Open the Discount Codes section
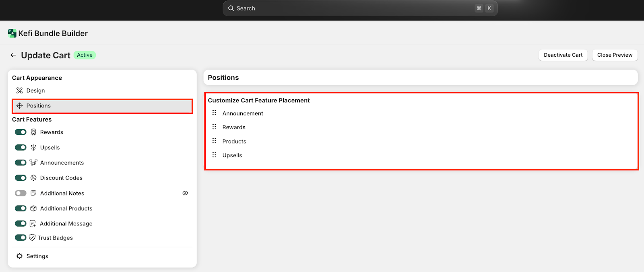Viewport: 644px width, 272px height. point(61,178)
